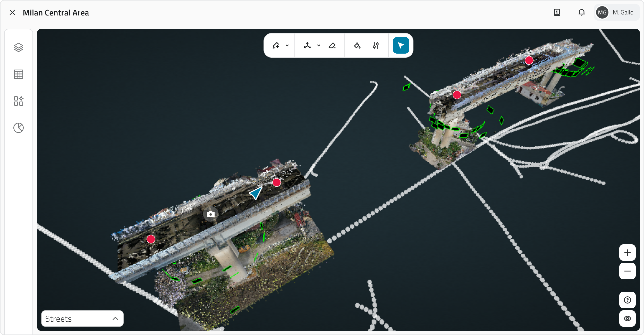The height and width of the screenshot is (335, 644).
Task: Open the pie chart analytics icon
Action: coord(19,128)
